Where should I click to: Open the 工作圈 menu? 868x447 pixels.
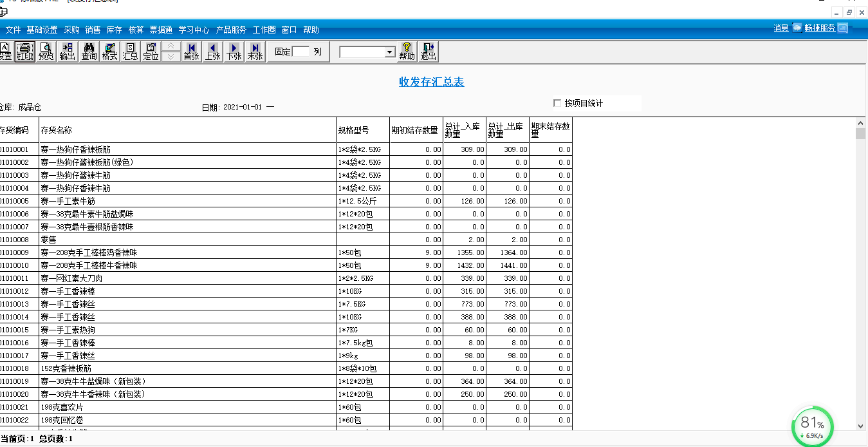[x=264, y=30]
